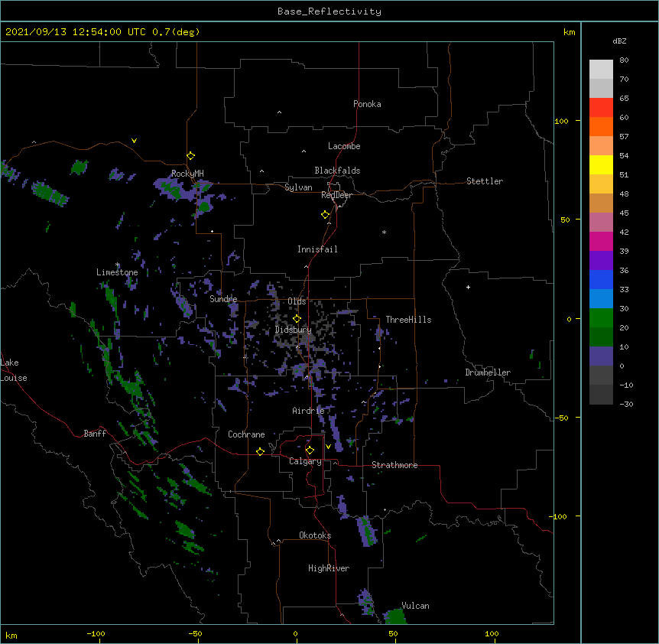Image resolution: width=659 pixels, height=644 pixels.
Task: Click the Strathmore label
Action: point(394,465)
